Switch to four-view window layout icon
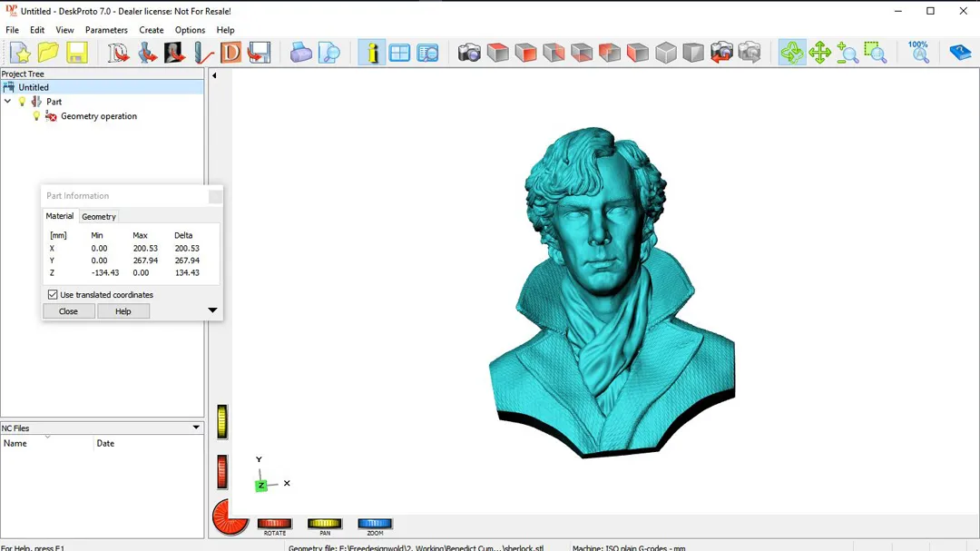 click(399, 53)
